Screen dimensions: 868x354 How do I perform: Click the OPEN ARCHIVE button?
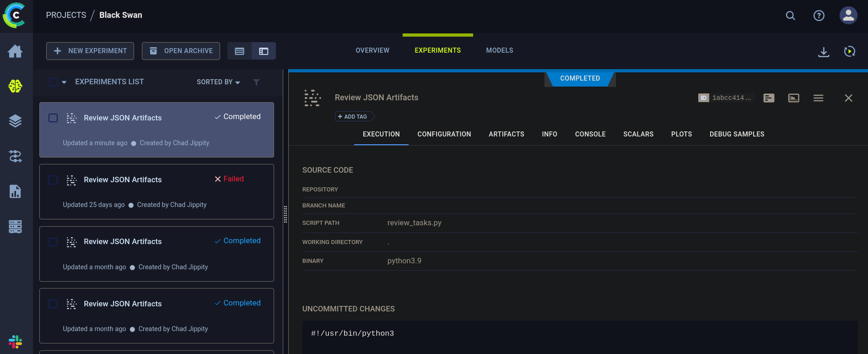181,51
